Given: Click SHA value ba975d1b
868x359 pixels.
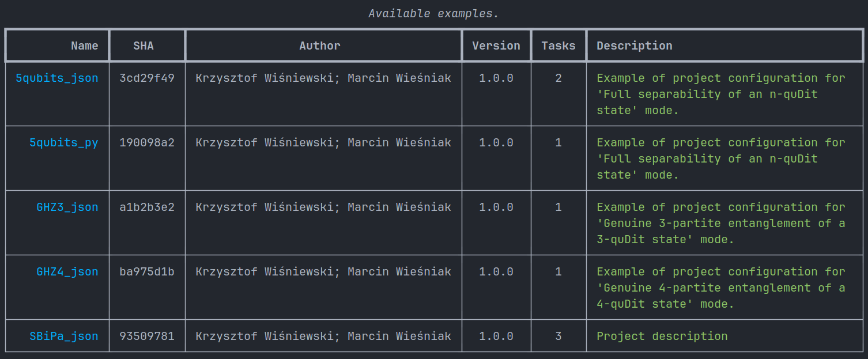Looking at the screenshot, I should [147, 272].
